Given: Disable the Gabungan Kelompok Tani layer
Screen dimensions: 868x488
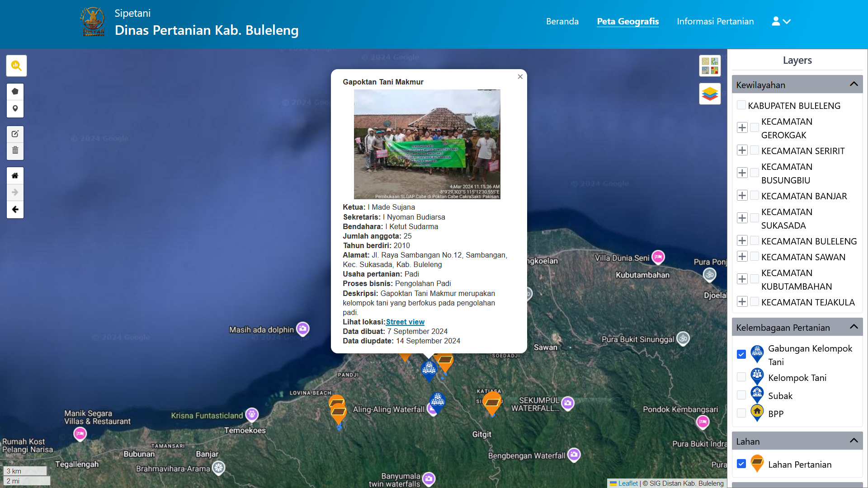Looking at the screenshot, I should pyautogui.click(x=741, y=354).
